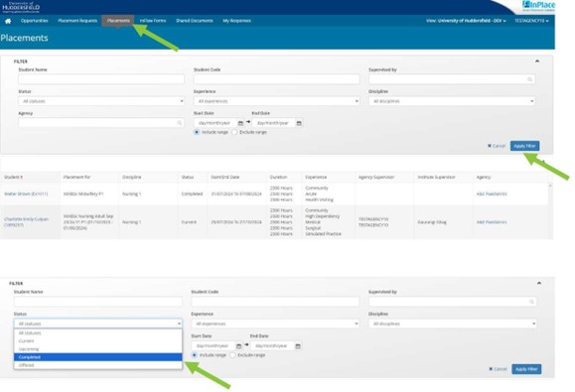The height and width of the screenshot is (392, 575).
Task: Open the Opportunities menu item
Action: (35, 21)
